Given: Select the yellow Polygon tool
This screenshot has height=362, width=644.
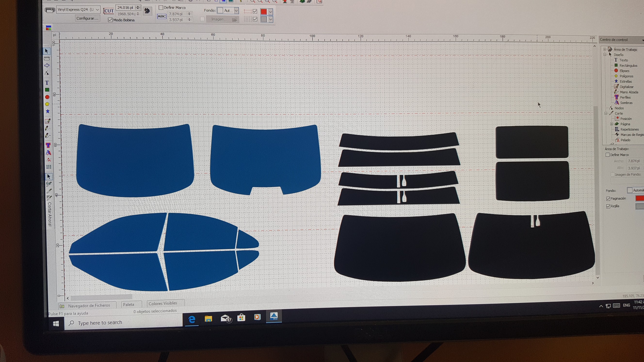Looking at the screenshot, I should coord(47,104).
